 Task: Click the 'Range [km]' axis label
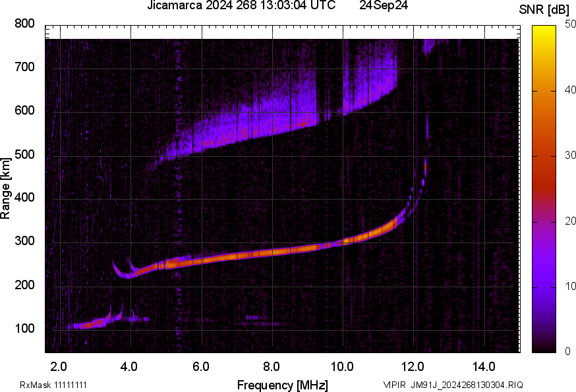pyautogui.click(x=5, y=189)
